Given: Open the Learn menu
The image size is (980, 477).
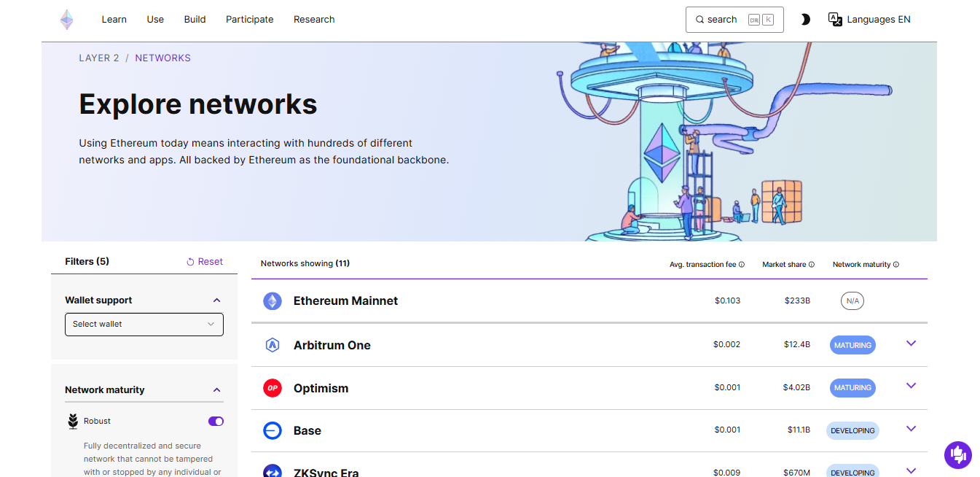Looking at the screenshot, I should click(114, 20).
